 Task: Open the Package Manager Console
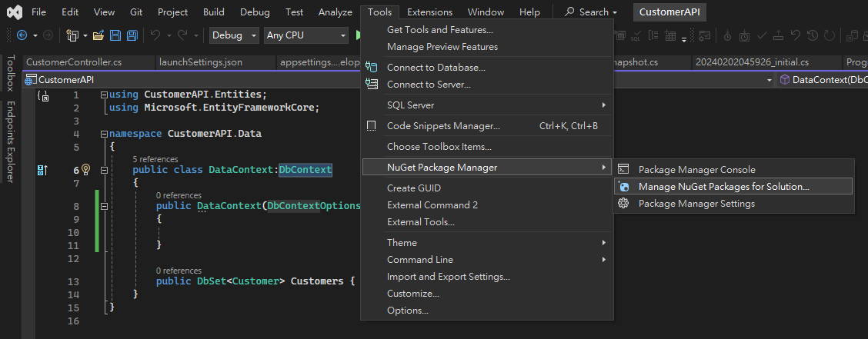[x=696, y=170]
